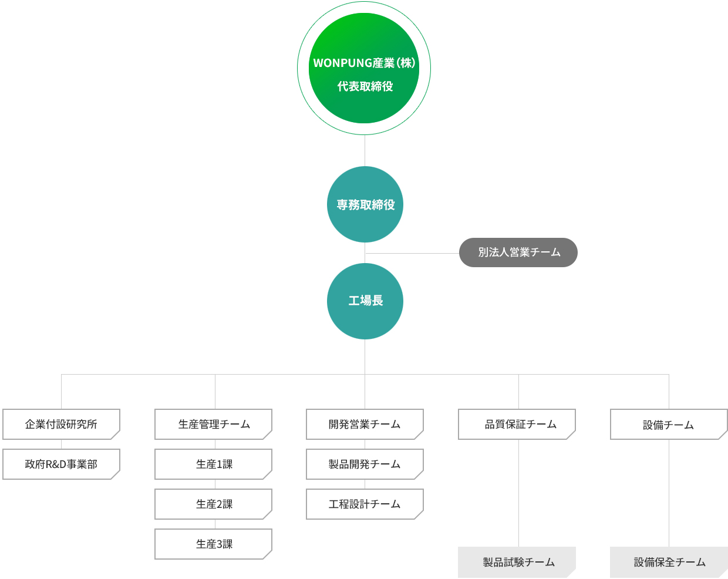Click the 工程設計チーム box
Image resolution: width=728 pixels, height=579 pixels.
(365, 504)
